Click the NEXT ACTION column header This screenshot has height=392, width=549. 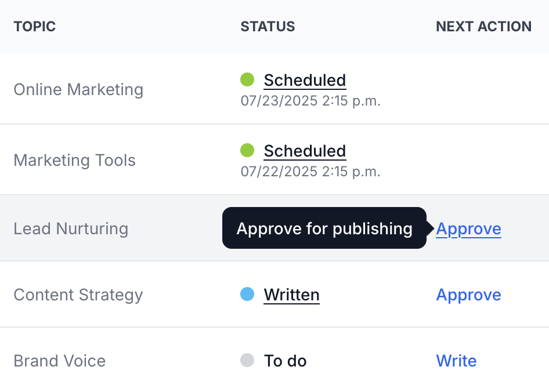[483, 27]
